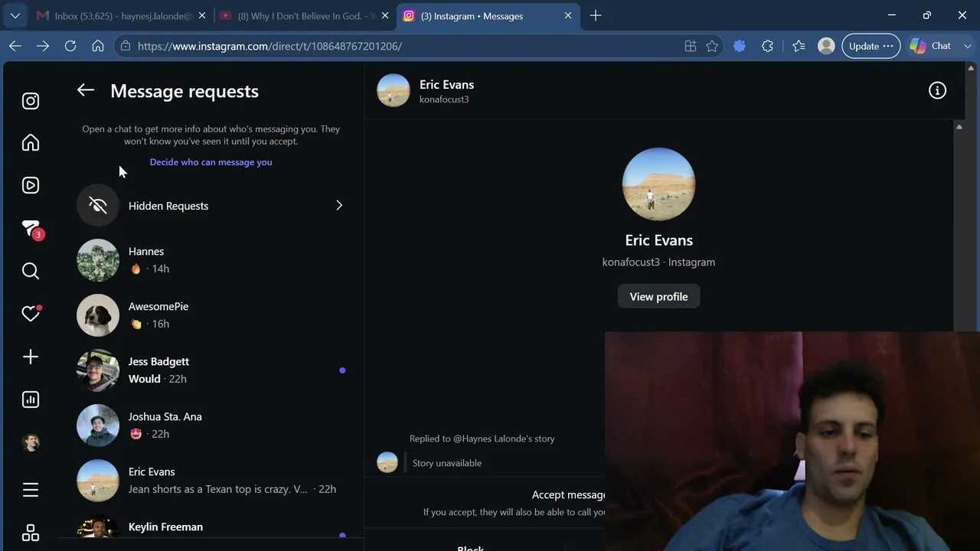Click the Instagram logo in the sidebar
The width and height of the screenshot is (980, 551).
tap(31, 101)
